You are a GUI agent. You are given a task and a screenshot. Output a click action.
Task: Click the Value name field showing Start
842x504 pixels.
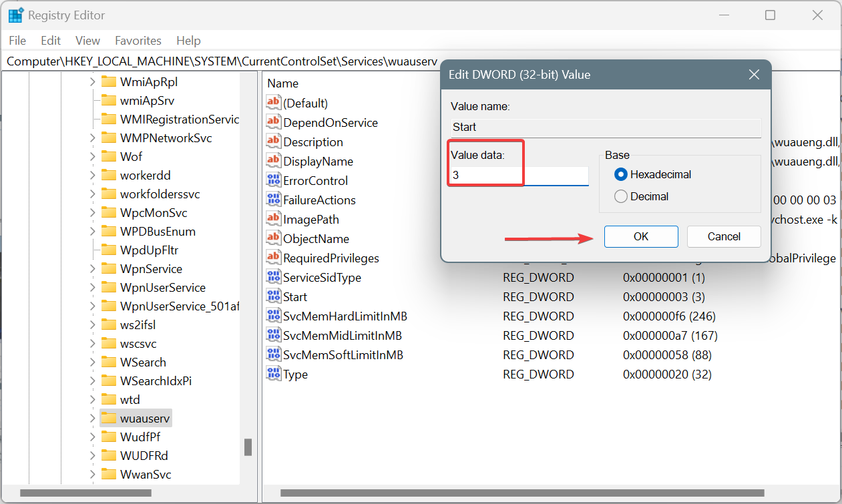[x=606, y=127]
